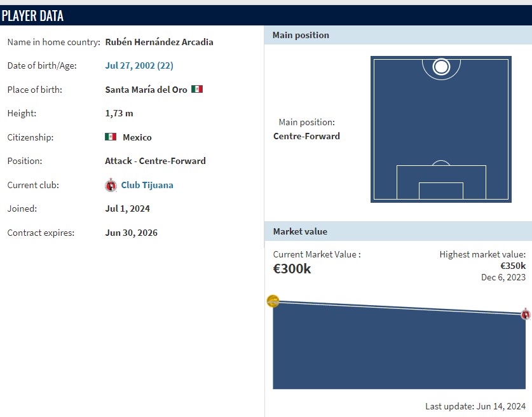Viewport: 532px width, 417px height.
Task: Click the Current Market Value label
Action: (317, 254)
